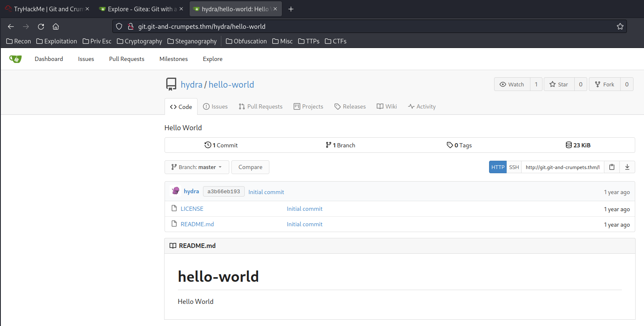The height and width of the screenshot is (326, 644).
Task: Open Dashboard in top navigation
Action: pos(49,59)
